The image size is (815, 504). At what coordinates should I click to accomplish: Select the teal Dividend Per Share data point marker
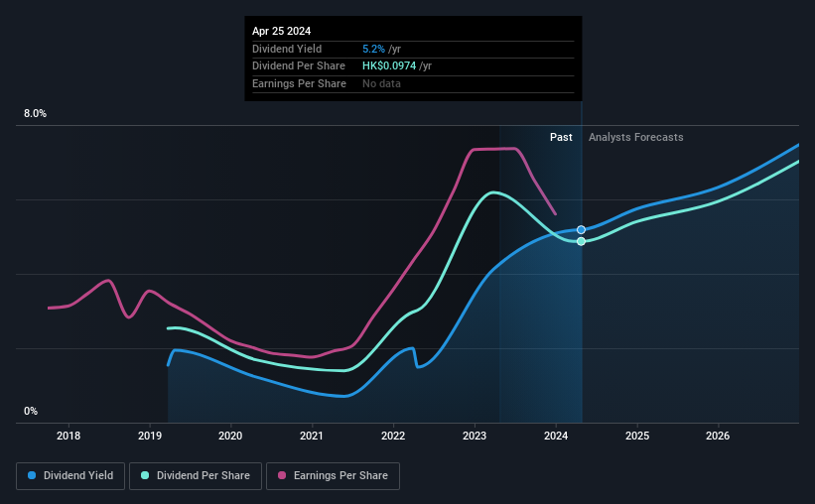click(x=581, y=241)
